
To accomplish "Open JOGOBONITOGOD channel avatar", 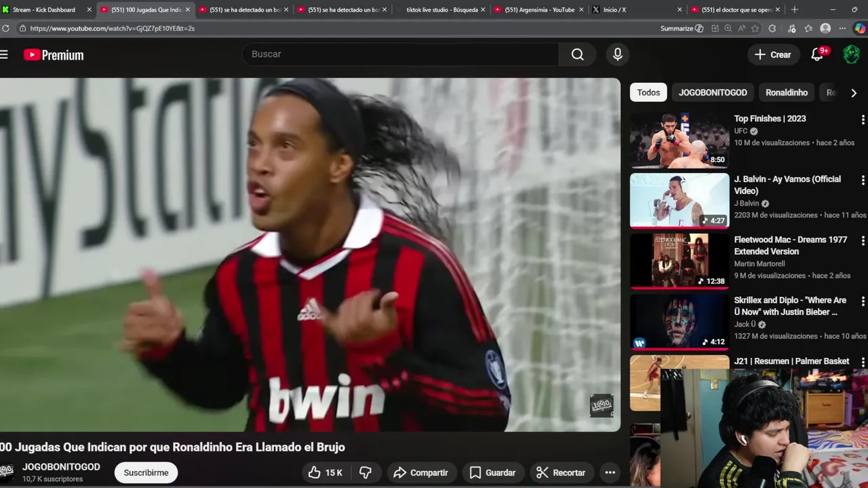I will pos(7,472).
